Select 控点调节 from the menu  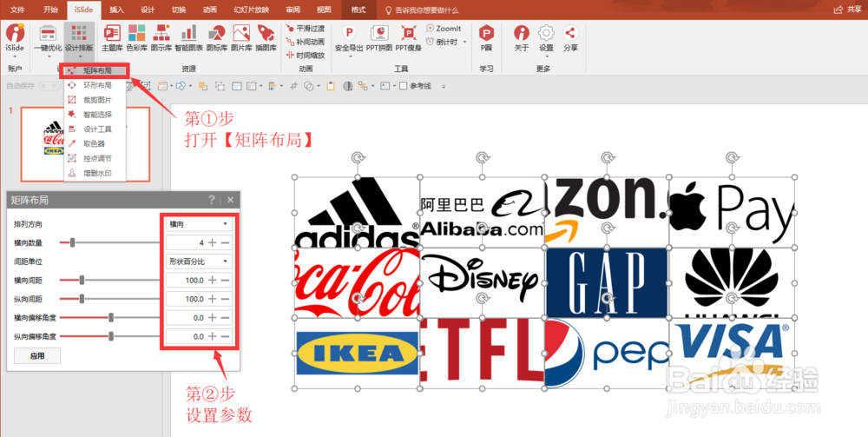96,158
